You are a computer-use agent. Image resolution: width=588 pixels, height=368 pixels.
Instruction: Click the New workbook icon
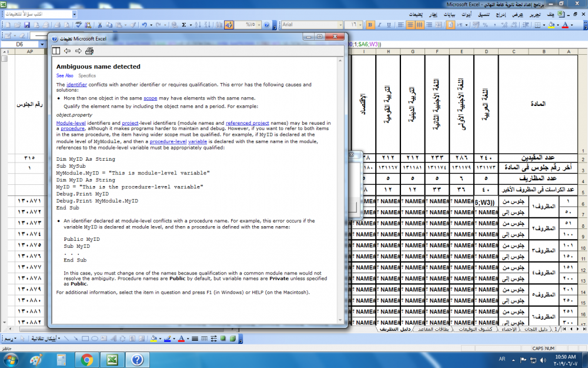8,25
